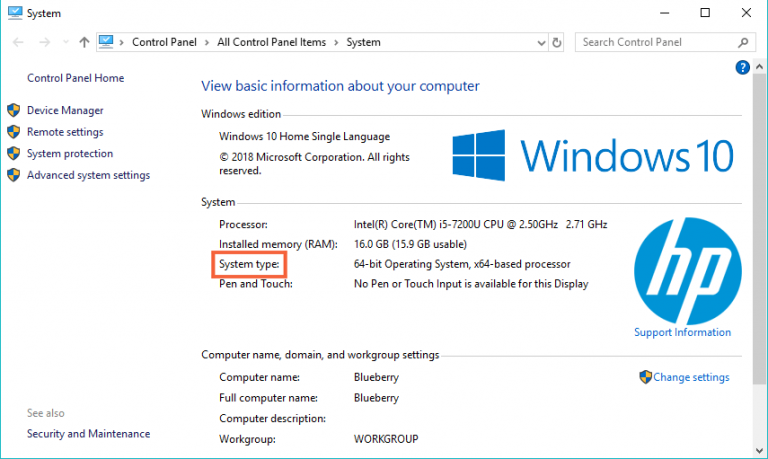The width and height of the screenshot is (768, 459).
Task: Click the search magnifier icon
Action: click(743, 43)
